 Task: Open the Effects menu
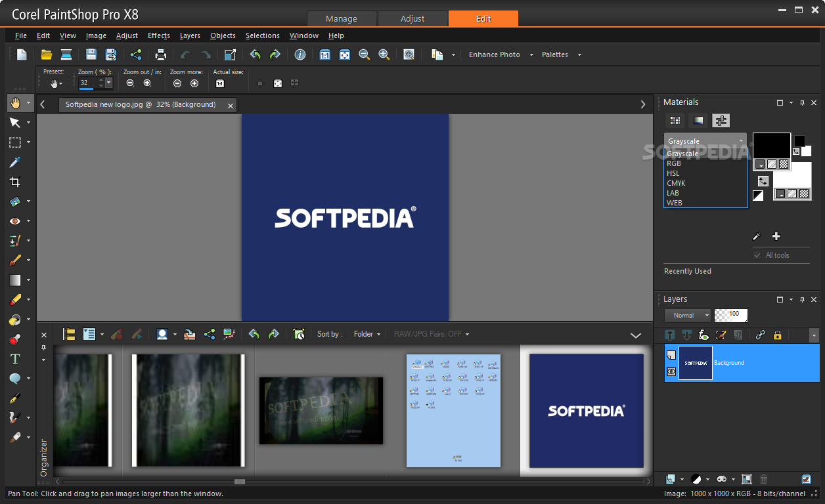point(159,35)
